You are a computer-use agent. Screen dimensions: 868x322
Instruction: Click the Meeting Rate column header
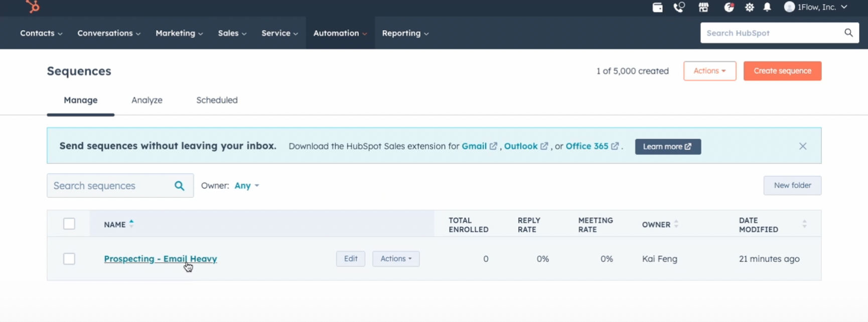tap(596, 225)
